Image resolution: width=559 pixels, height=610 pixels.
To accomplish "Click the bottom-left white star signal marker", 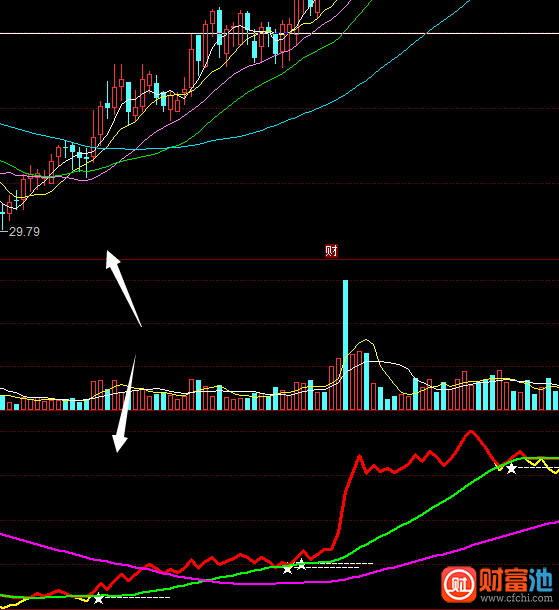I will (x=98, y=598).
